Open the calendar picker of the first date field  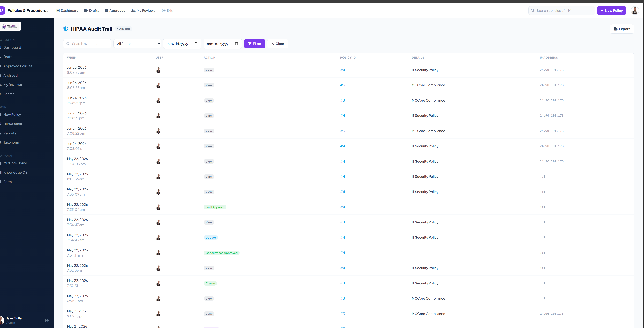196,44
